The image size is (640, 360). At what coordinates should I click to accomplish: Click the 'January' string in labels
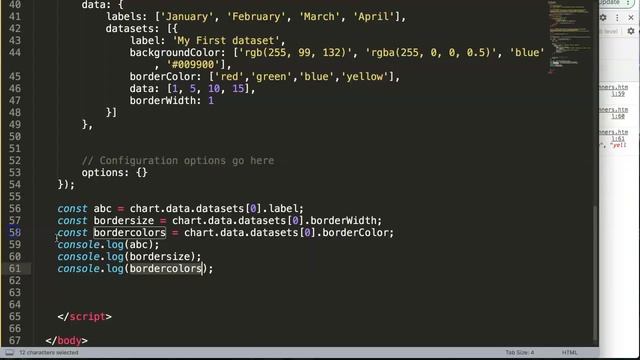click(187, 17)
